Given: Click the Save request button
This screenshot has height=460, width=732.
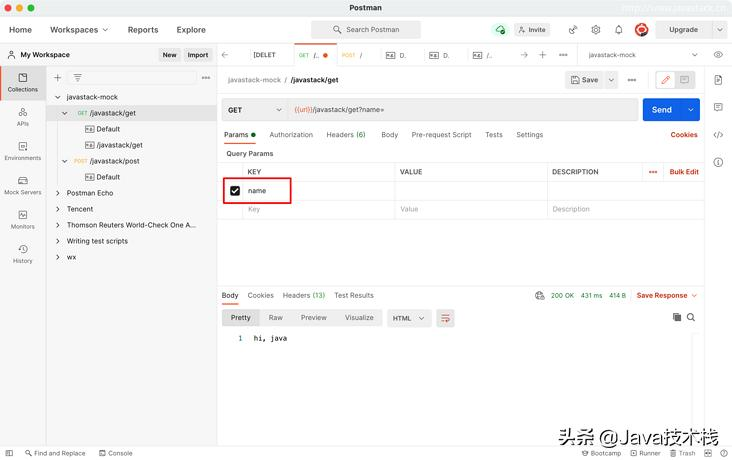Looking at the screenshot, I should 584,80.
